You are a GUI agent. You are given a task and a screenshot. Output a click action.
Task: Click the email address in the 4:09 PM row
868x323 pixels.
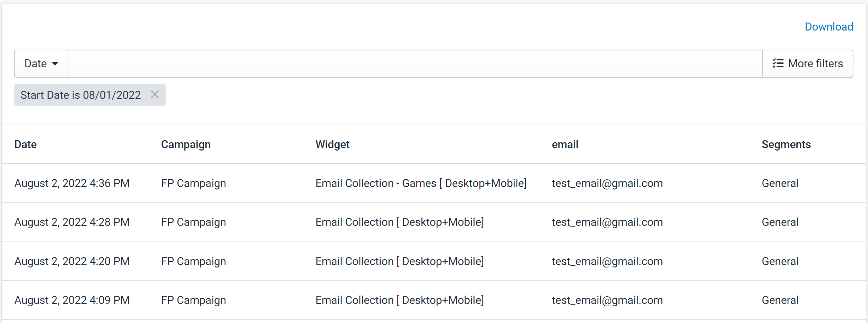607,300
